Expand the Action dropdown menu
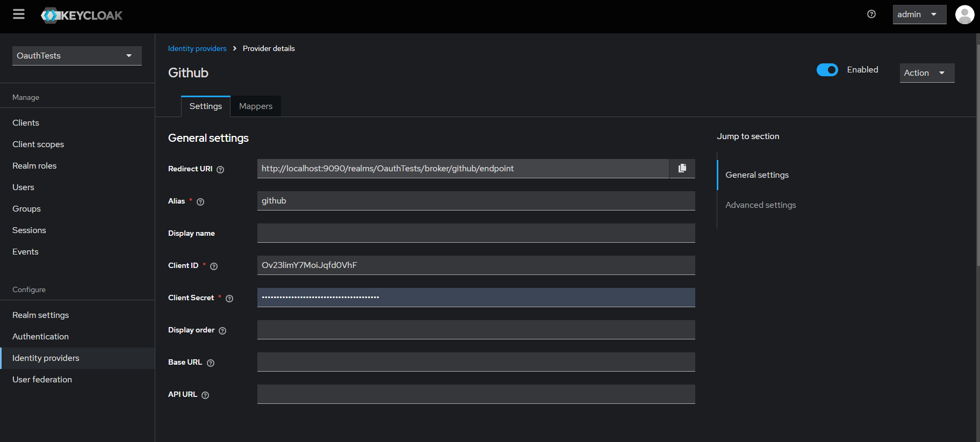 pos(927,73)
